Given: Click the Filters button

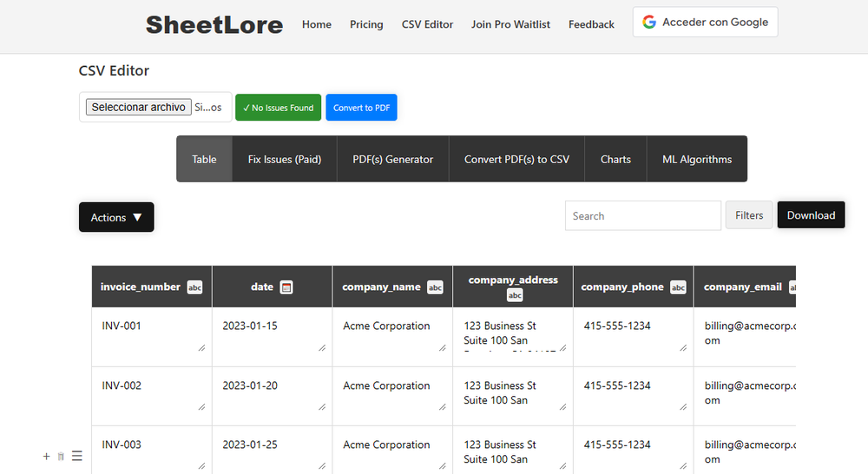Looking at the screenshot, I should click(x=749, y=214).
